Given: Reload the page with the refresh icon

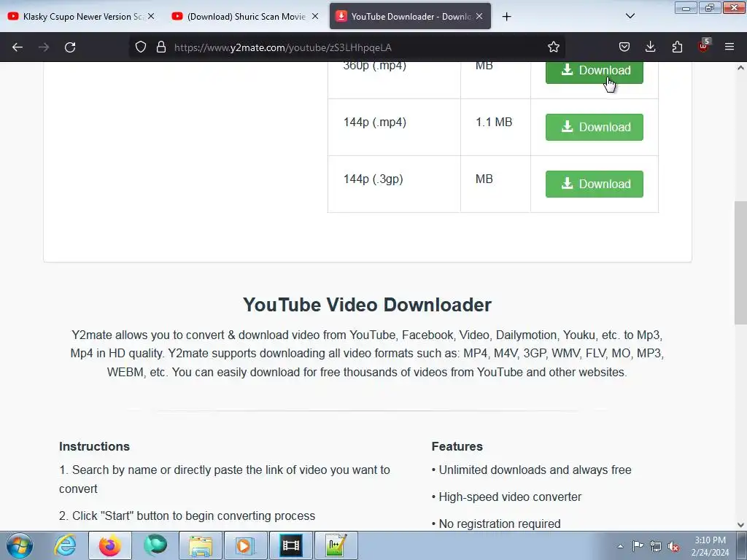Looking at the screenshot, I should coord(70,47).
